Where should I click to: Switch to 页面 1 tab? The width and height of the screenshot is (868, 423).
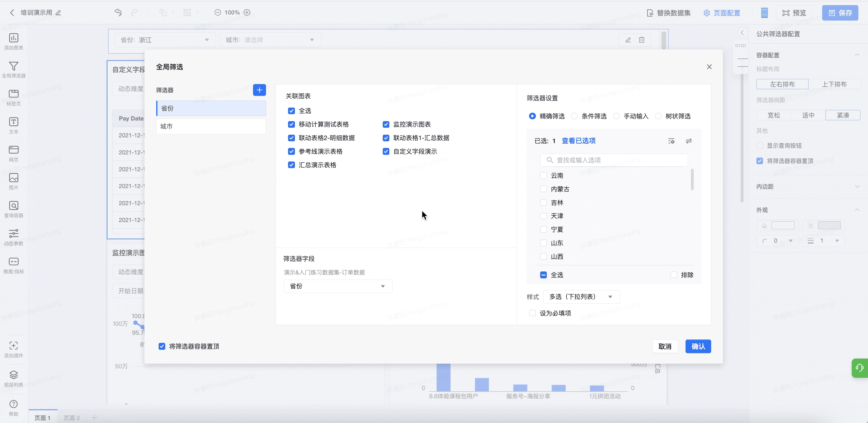click(x=43, y=418)
